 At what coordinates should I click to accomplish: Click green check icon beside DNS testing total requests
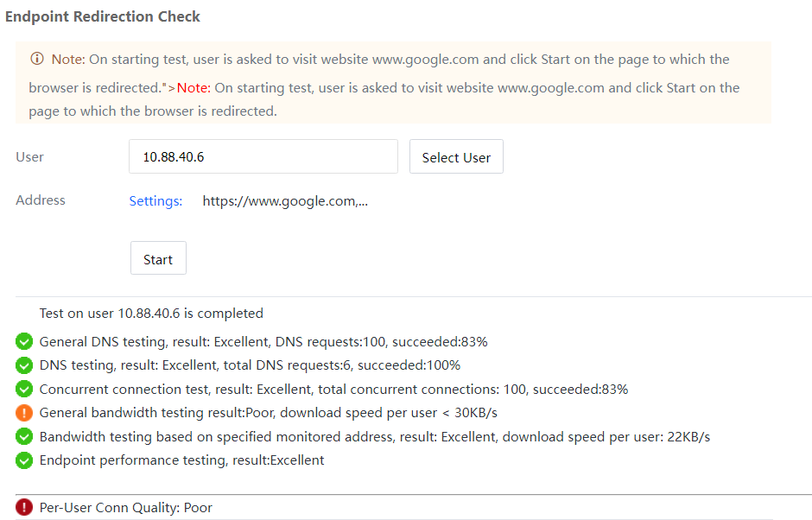tap(24, 365)
